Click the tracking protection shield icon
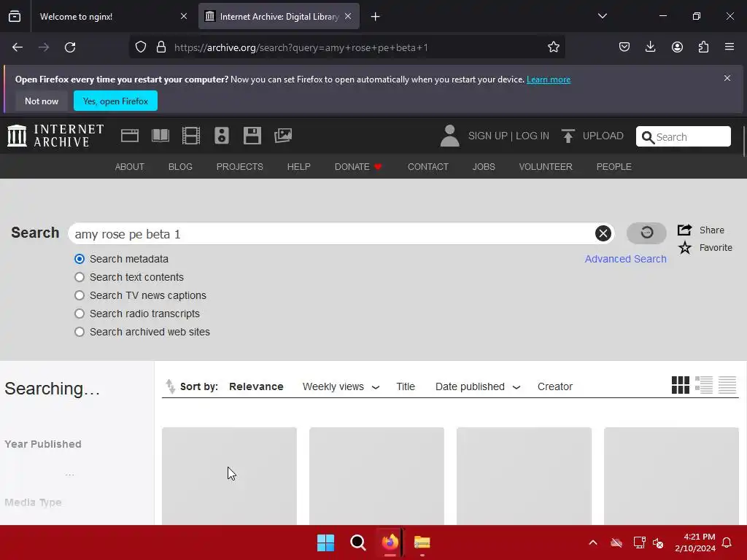Screen dimensions: 747x560 click(141, 47)
